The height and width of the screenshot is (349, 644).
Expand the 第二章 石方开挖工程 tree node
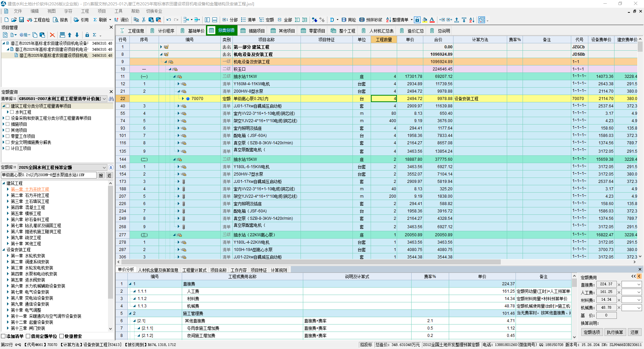click(8, 195)
